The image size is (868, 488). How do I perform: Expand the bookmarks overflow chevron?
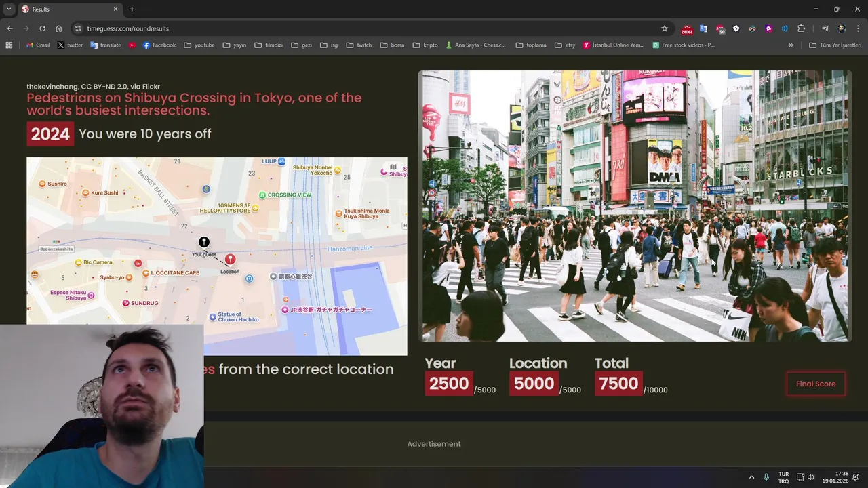tap(791, 45)
